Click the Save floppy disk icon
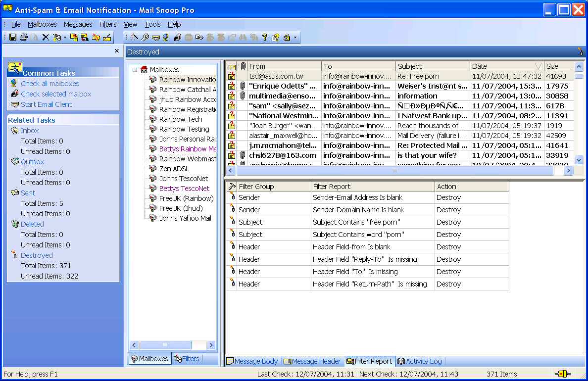588x381 pixels. pyautogui.click(x=13, y=37)
